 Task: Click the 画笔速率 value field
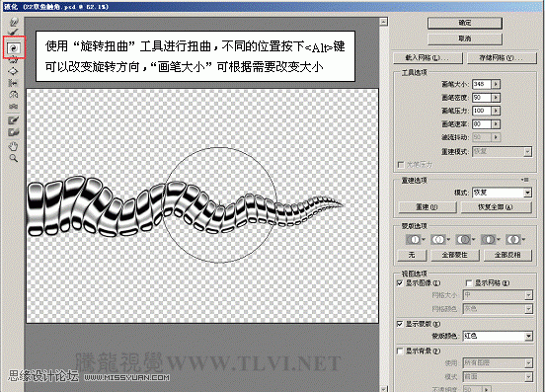(482, 124)
